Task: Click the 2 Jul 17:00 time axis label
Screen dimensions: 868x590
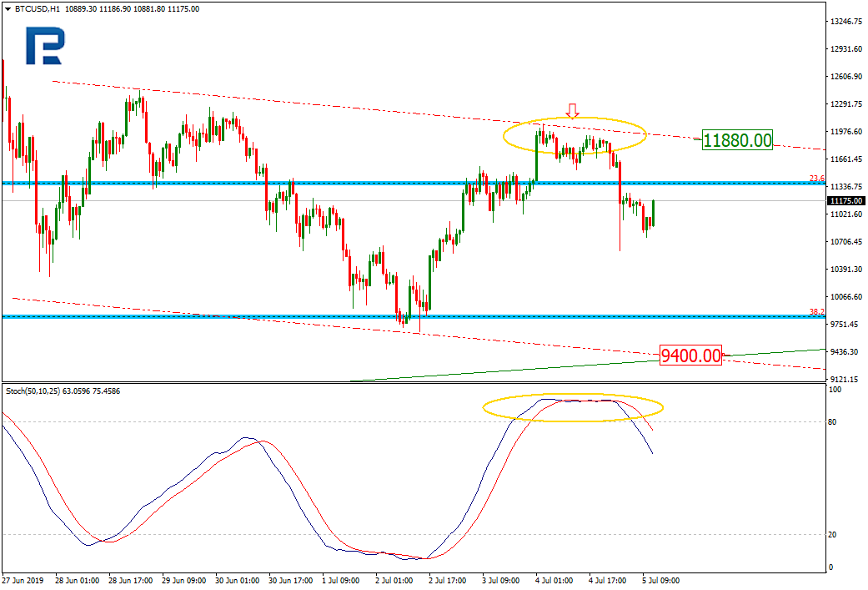Action: (x=447, y=581)
